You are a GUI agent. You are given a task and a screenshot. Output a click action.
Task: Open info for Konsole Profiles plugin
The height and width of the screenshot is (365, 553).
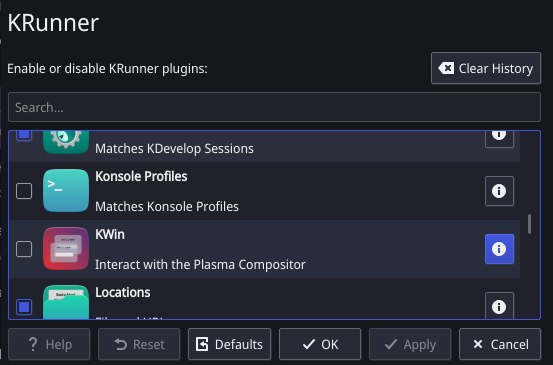click(x=499, y=191)
